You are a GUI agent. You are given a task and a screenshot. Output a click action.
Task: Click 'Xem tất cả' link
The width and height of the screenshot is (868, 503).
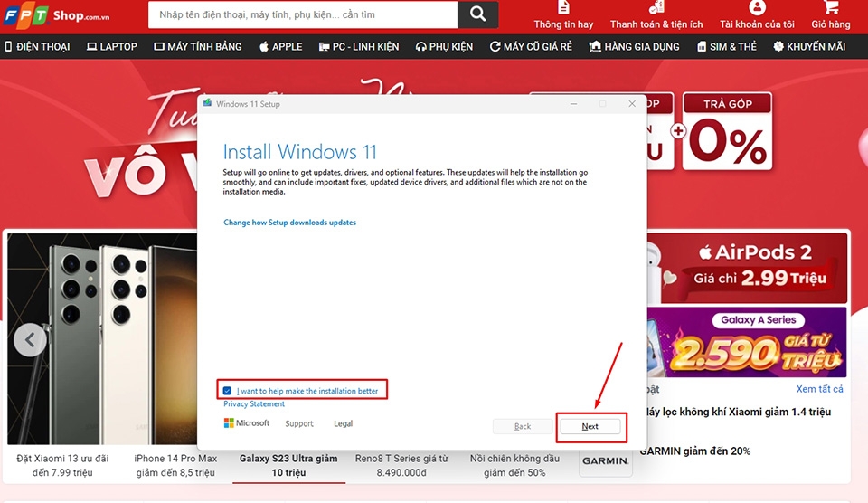click(819, 389)
